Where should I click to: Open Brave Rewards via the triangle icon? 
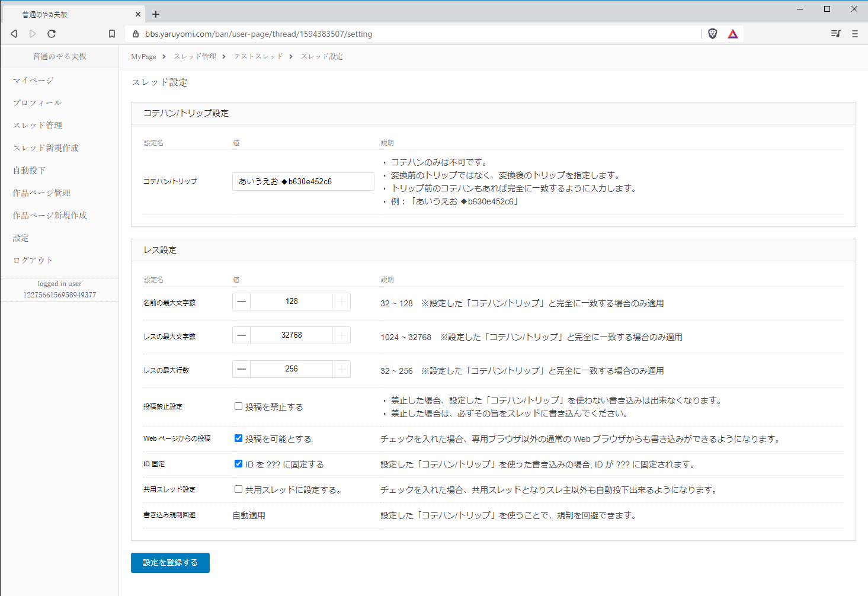tap(733, 34)
